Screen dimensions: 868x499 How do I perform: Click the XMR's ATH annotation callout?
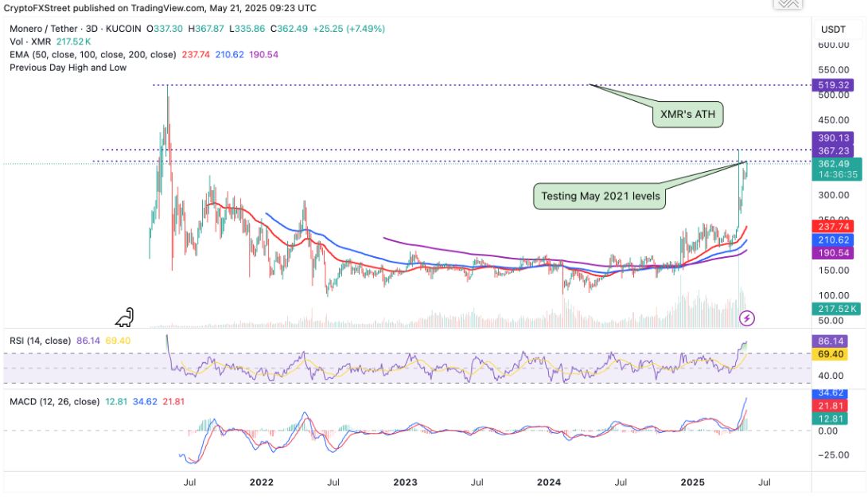[687, 114]
